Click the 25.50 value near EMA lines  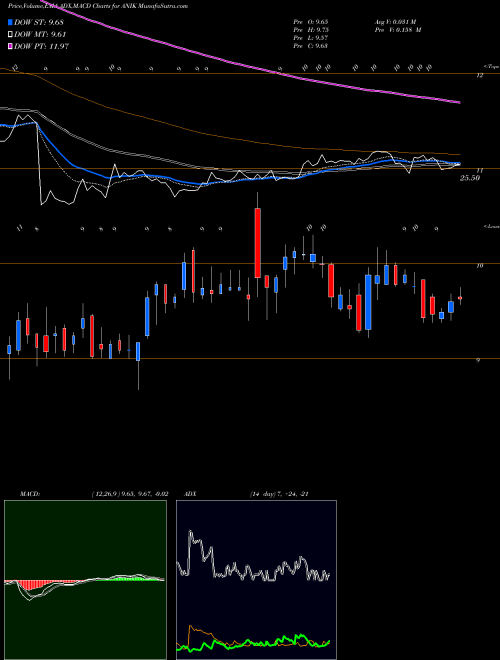(x=470, y=178)
